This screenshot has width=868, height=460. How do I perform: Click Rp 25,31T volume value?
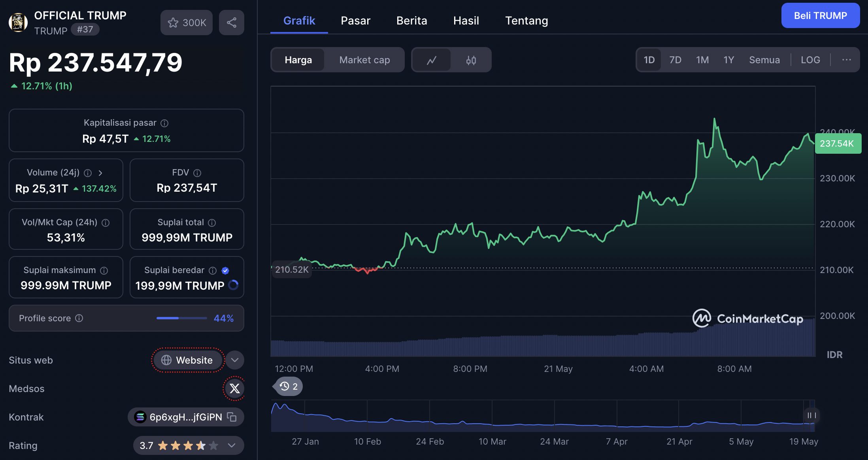click(x=42, y=189)
